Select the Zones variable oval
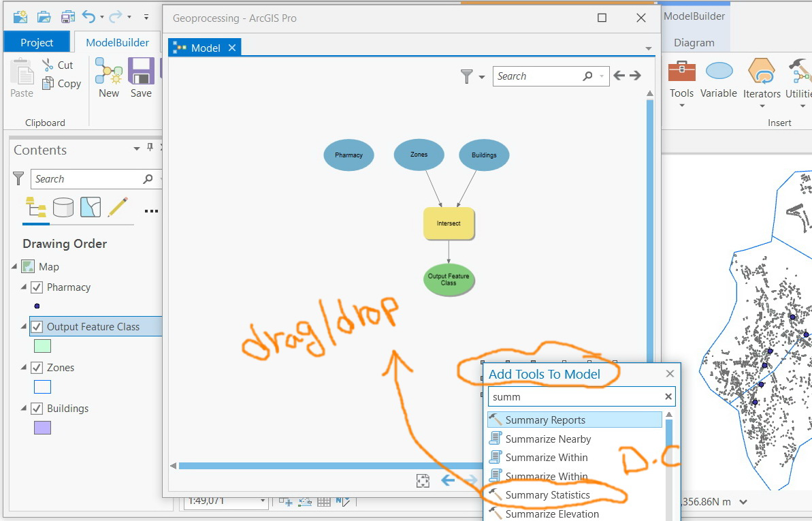The height and width of the screenshot is (521, 812). pyautogui.click(x=419, y=155)
